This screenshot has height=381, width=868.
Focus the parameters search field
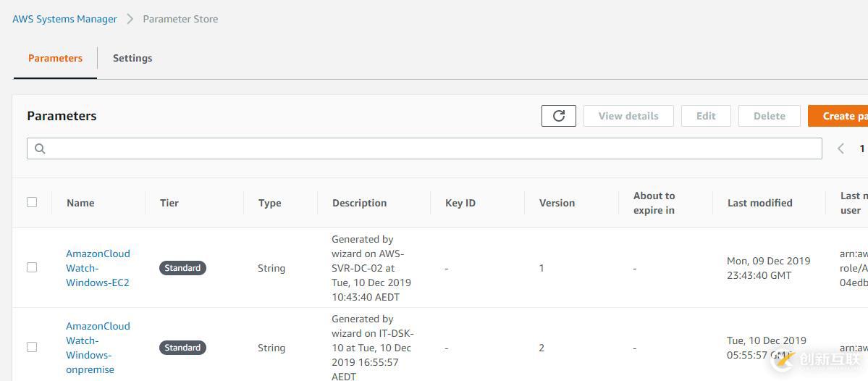pyautogui.click(x=424, y=148)
